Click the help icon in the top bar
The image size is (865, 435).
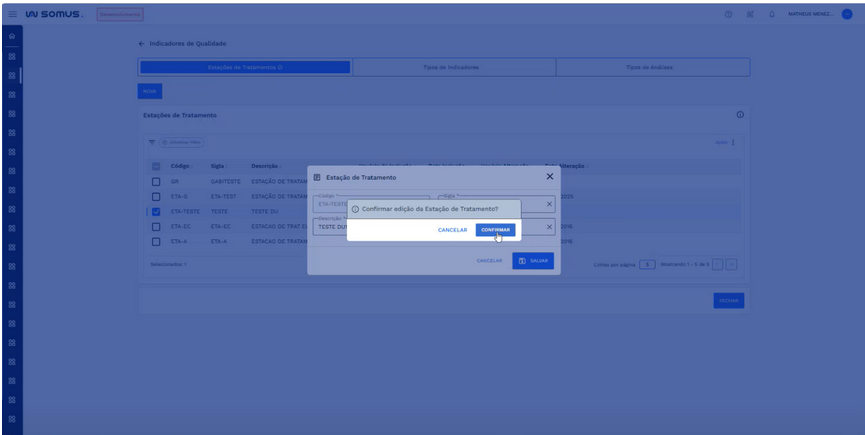728,14
